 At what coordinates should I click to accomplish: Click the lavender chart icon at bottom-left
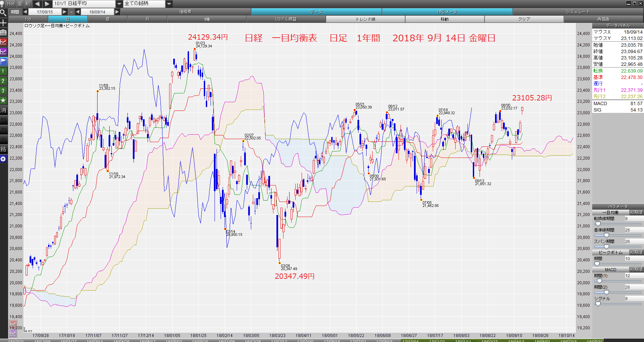tap(13, 333)
